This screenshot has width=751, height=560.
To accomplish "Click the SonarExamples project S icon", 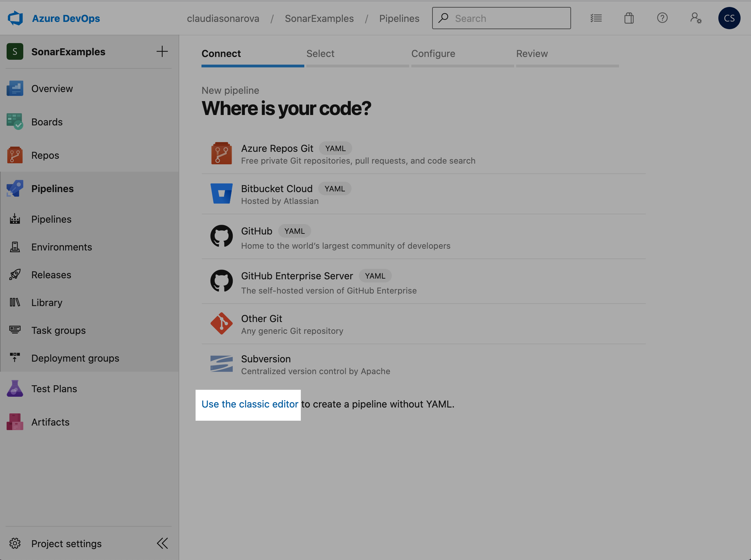I will 15,51.
